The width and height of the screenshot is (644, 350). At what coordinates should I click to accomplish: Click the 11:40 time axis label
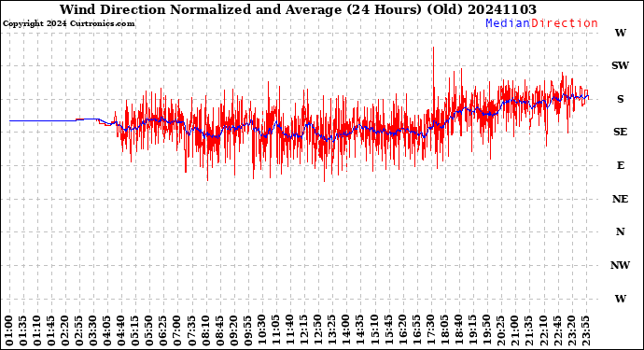(x=289, y=331)
